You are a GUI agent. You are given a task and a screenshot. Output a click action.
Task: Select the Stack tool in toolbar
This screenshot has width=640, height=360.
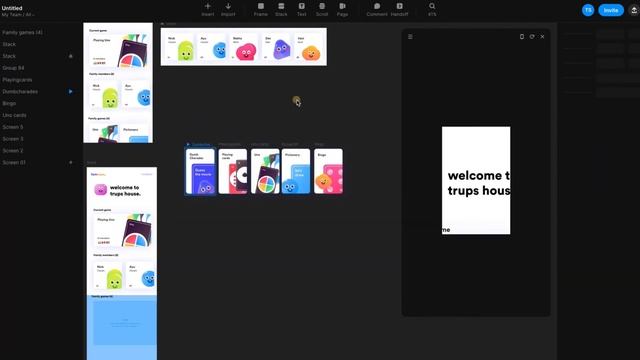point(281,9)
